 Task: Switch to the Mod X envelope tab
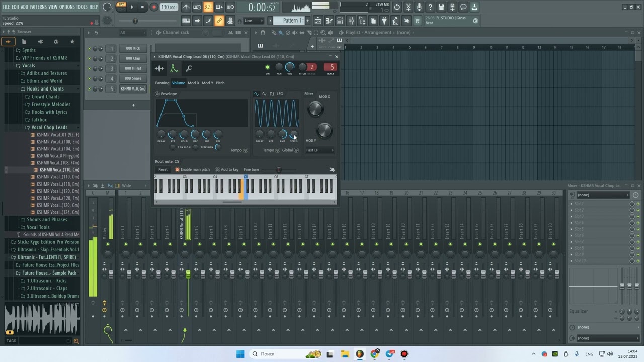point(193,83)
